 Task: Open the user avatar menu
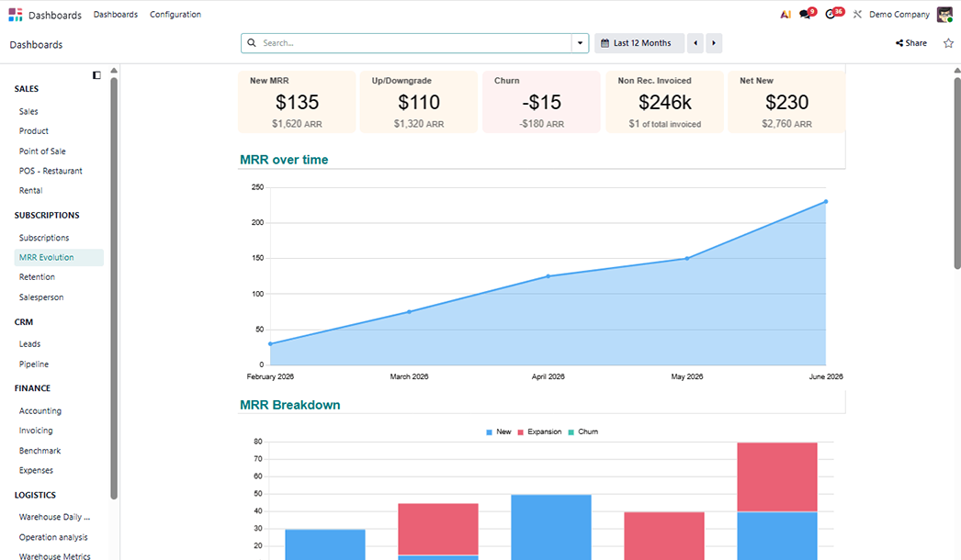tap(944, 14)
